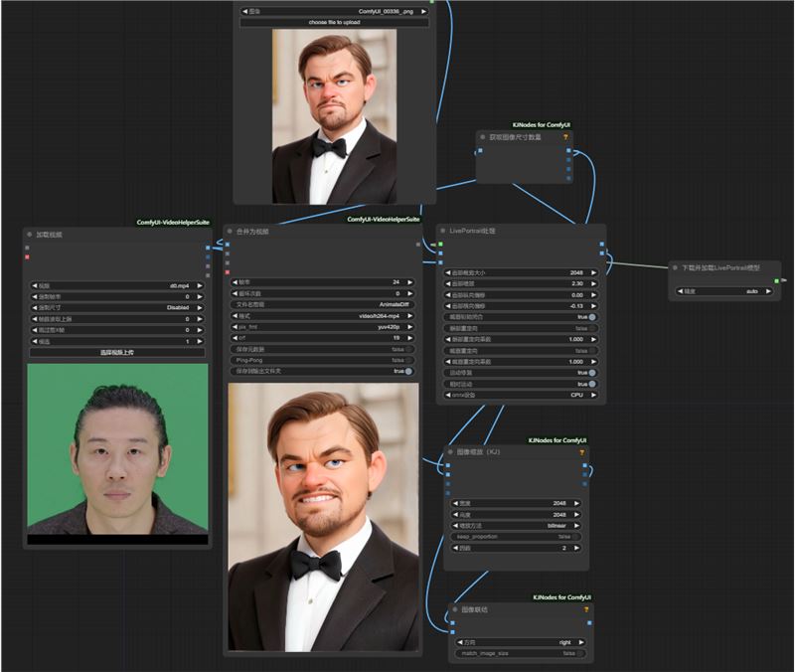
Task: Click the right arrow on the d0.mp4 video row
Action: pyautogui.click(x=200, y=285)
